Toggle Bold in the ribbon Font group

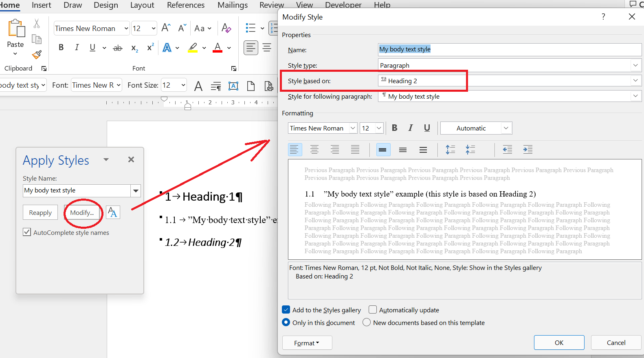61,48
